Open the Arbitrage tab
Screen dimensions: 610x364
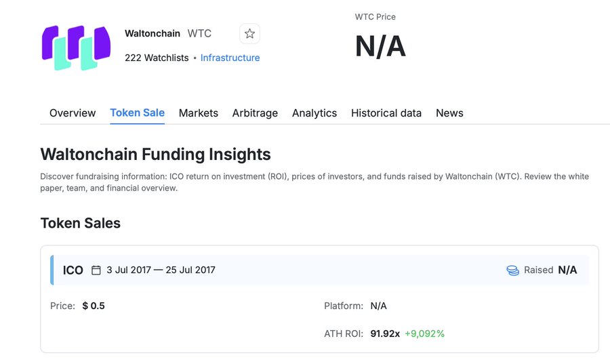coord(256,113)
